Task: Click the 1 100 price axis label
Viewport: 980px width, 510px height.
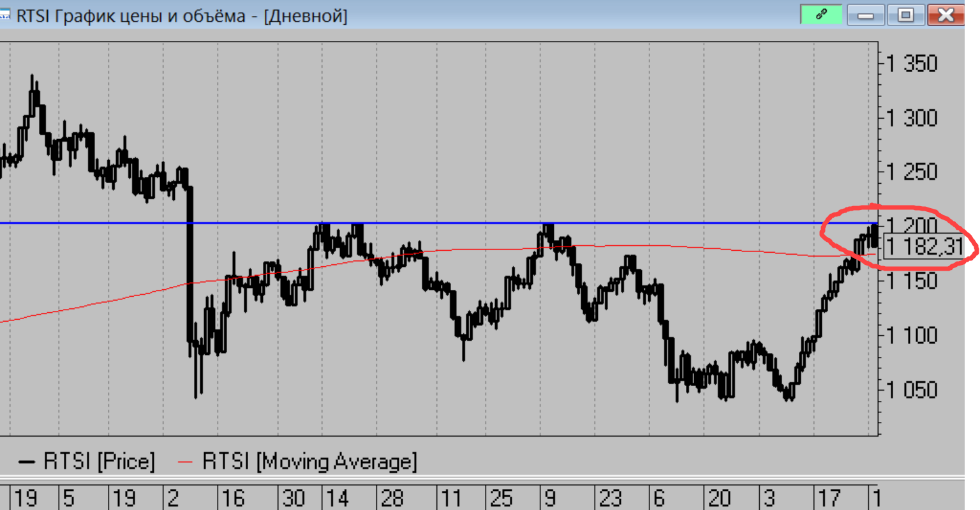Action: click(912, 335)
